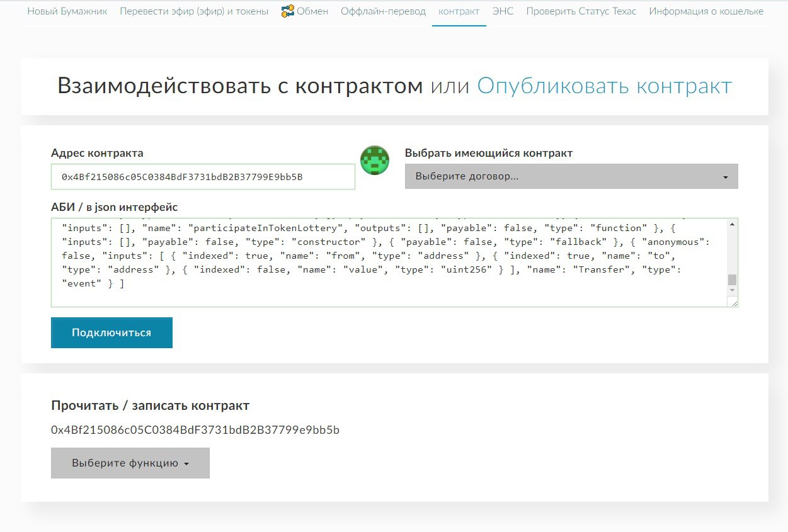
Task: Open Проверить Статус Техас tab
Action: [x=581, y=11]
